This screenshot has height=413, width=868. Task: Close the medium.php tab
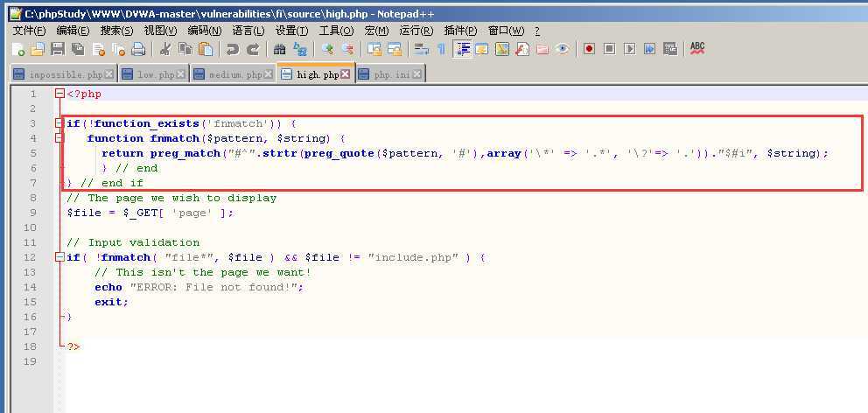pos(268,74)
